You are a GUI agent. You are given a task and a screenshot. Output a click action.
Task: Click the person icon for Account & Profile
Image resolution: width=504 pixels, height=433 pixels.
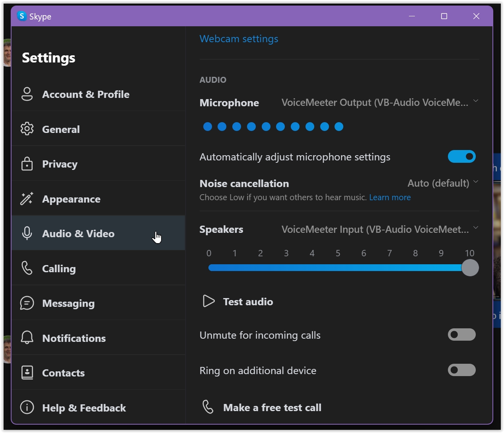[x=27, y=94]
